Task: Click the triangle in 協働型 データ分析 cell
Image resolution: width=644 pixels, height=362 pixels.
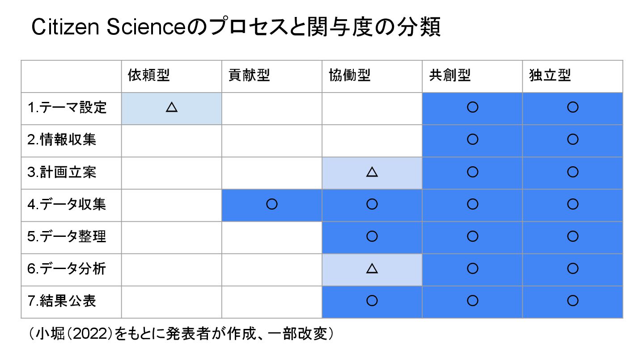Action: tap(372, 268)
